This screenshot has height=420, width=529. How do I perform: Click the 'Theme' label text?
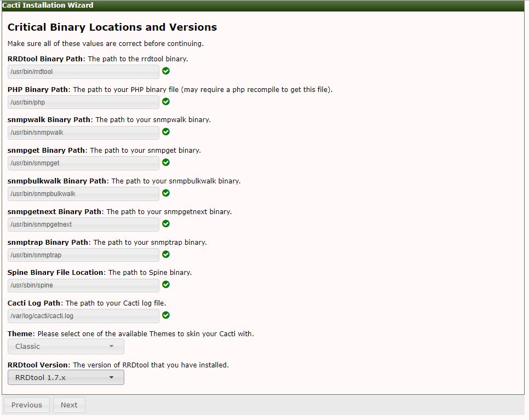[20, 333]
